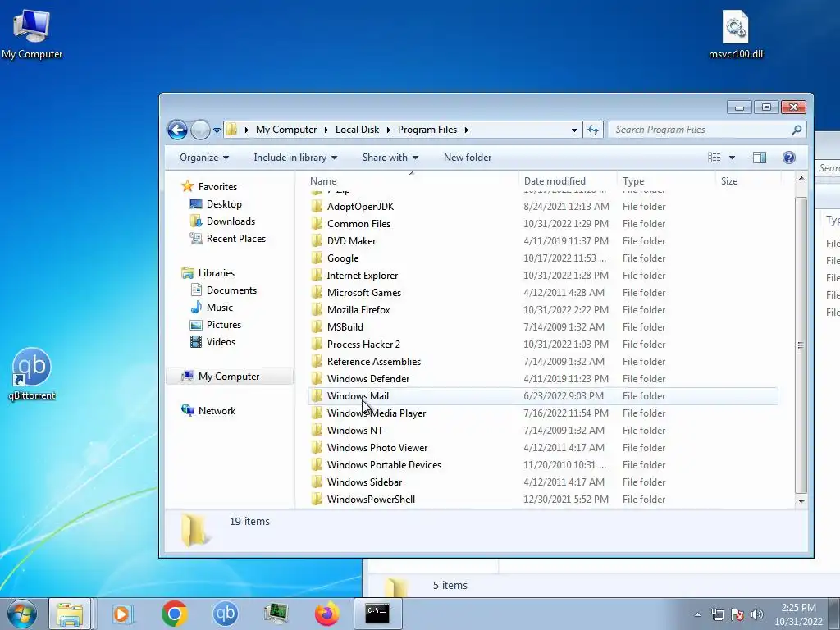Expand the arrow after Local Disk breadcrumb
The image size is (840, 630).
click(388, 130)
